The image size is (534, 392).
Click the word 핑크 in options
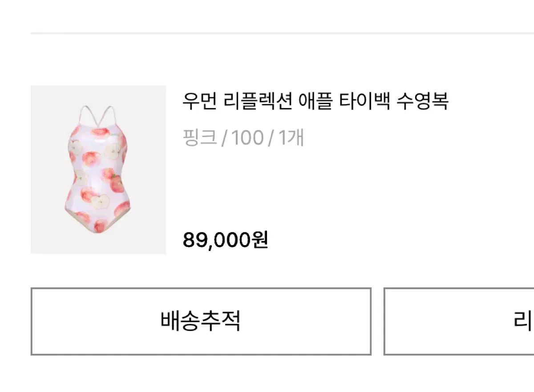pyautogui.click(x=200, y=138)
